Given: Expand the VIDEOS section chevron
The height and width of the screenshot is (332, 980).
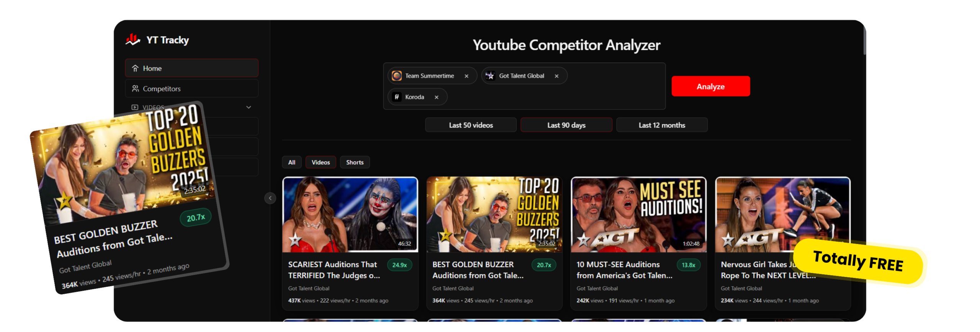Looking at the screenshot, I should [248, 107].
